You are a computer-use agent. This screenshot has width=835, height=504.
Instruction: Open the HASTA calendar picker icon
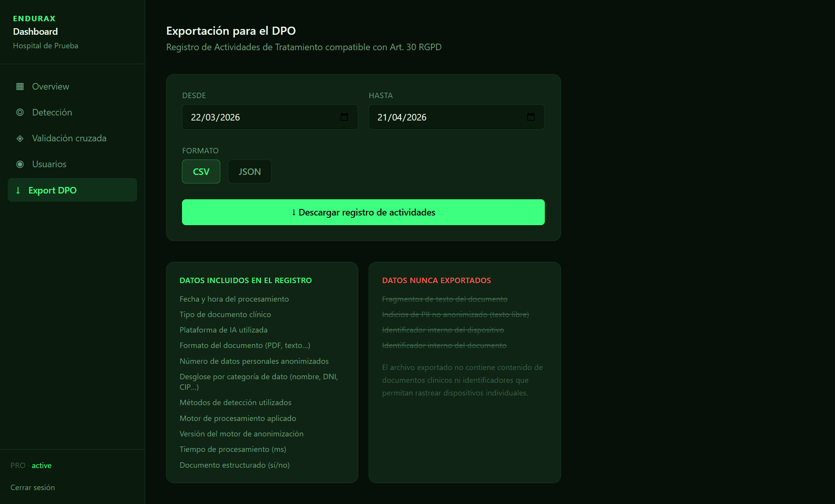pos(531,117)
